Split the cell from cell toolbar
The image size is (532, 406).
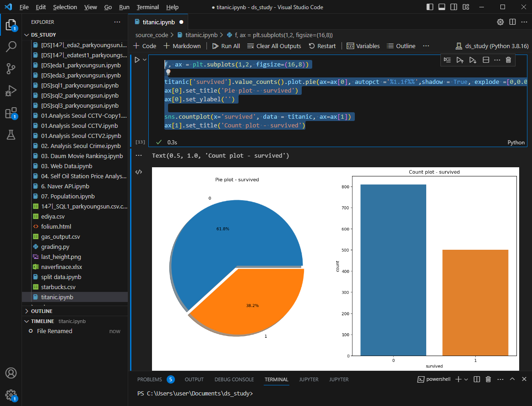(486, 60)
